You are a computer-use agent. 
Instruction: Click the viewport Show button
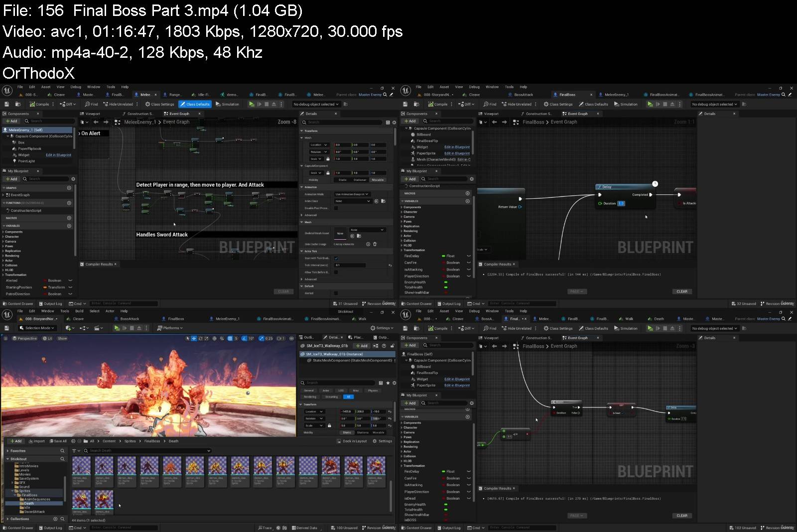point(62,338)
